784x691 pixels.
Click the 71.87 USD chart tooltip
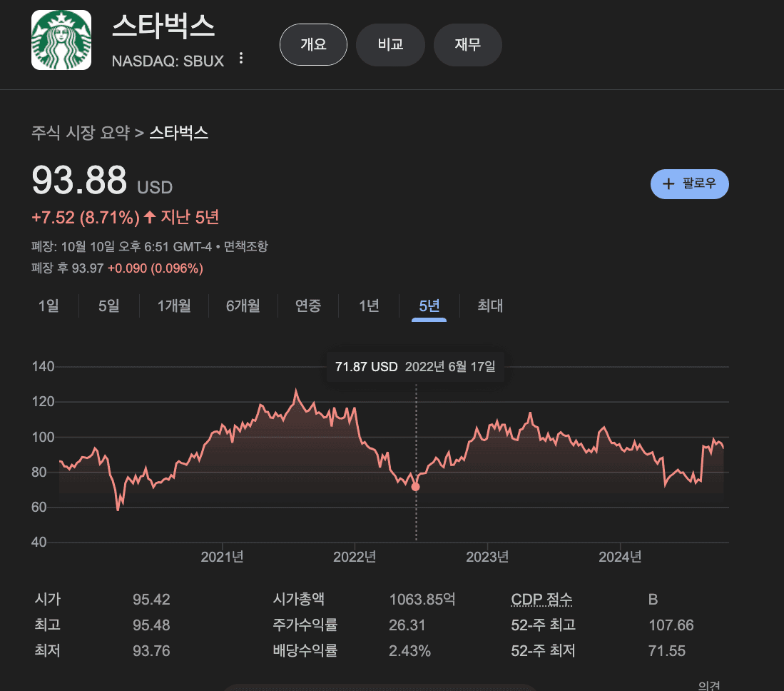pyautogui.click(x=415, y=367)
